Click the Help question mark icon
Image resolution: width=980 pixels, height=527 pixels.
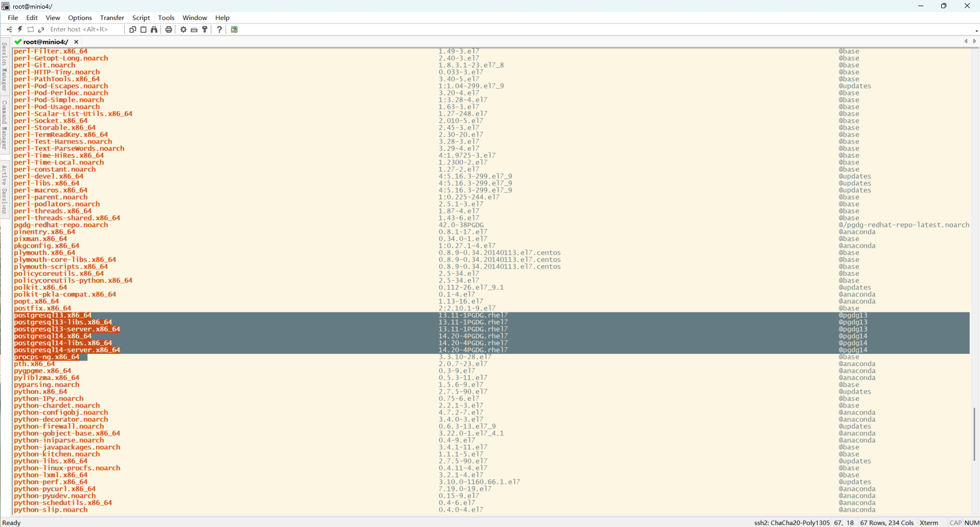[219, 30]
